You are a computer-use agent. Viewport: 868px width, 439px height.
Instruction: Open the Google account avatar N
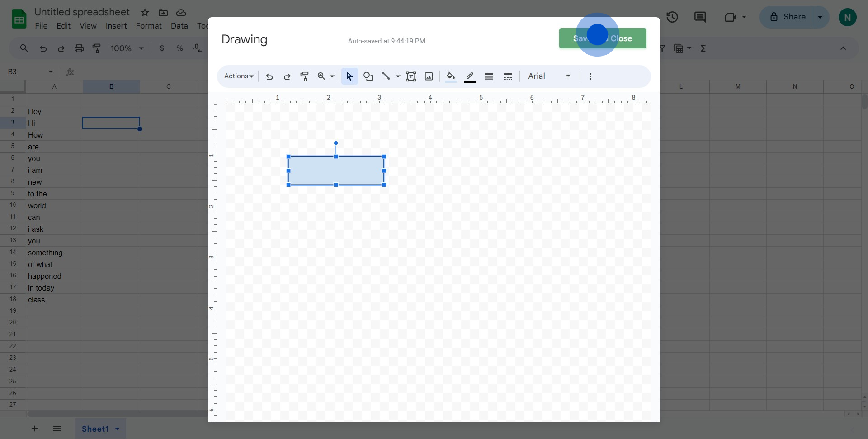pyautogui.click(x=848, y=17)
